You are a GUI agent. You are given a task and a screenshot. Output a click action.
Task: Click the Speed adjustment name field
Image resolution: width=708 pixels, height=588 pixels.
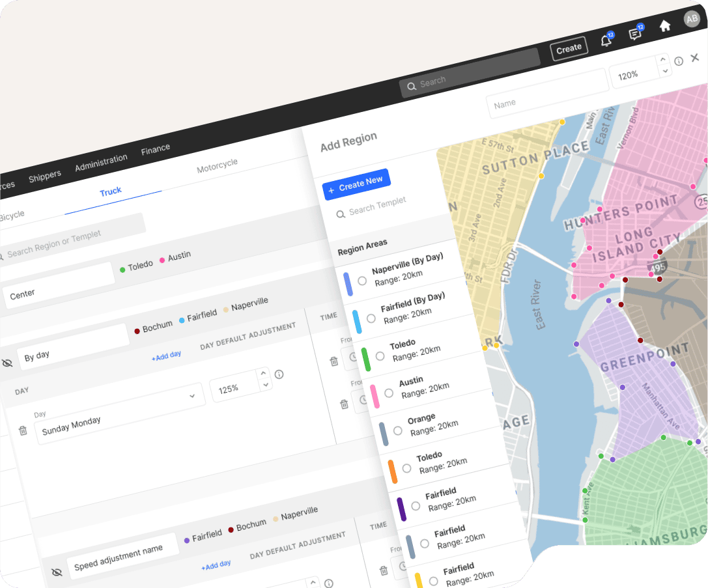(x=122, y=555)
